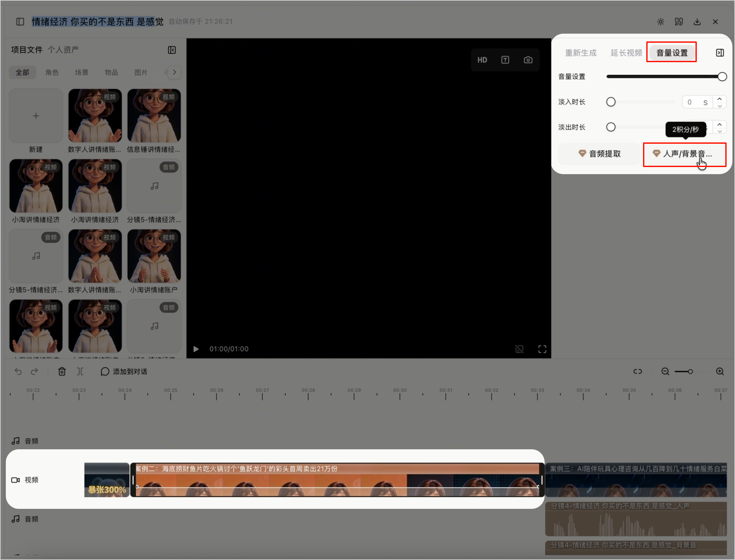735x560 pixels.
Task: Click the 淡入时长 slider handle
Action: tap(611, 102)
